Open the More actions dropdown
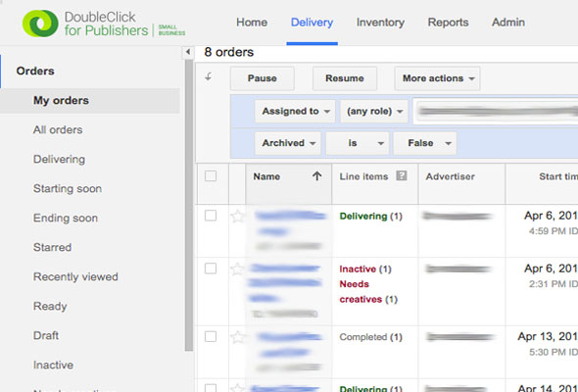 click(437, 78)
